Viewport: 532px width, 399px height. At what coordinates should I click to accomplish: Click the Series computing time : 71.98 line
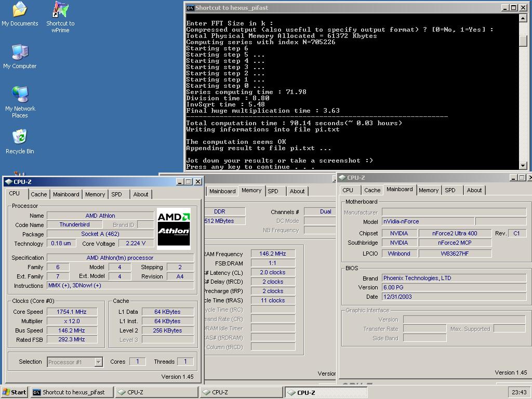[246, 92]
